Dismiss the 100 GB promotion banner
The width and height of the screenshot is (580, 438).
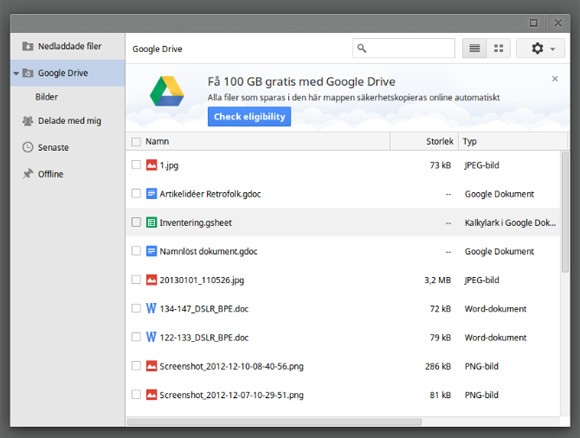(555, 78)
